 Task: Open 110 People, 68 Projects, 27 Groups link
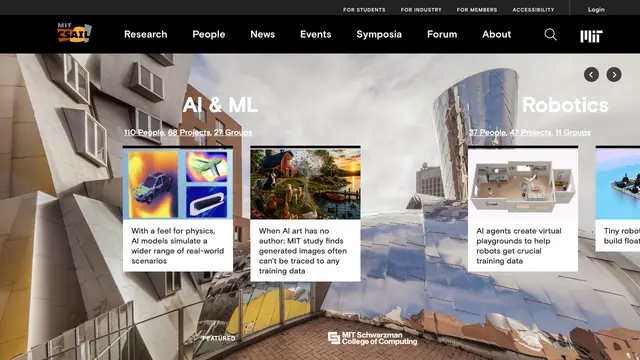tap(188, 133)
